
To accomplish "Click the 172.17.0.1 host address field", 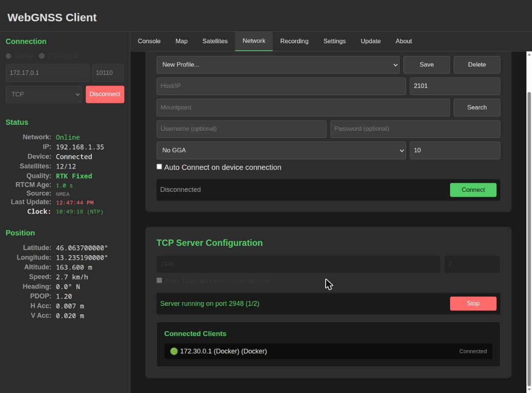I will [x=48, y=73].
